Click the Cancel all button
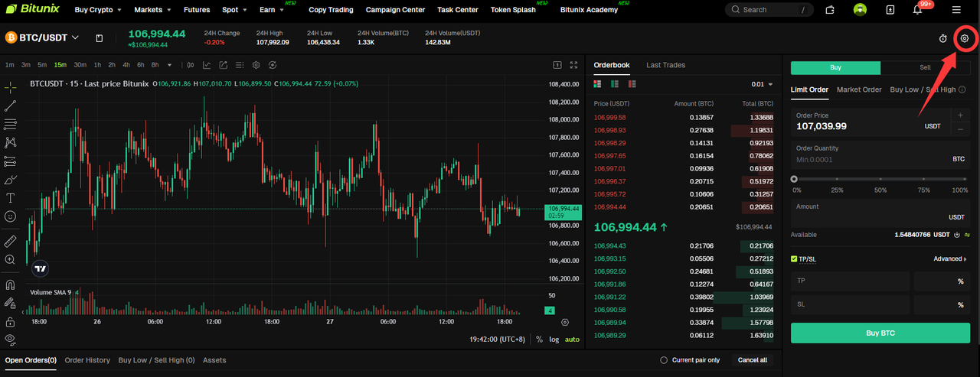Image resolution: width=980 pixels, height=377 pixels. click(x=752, y=360)
